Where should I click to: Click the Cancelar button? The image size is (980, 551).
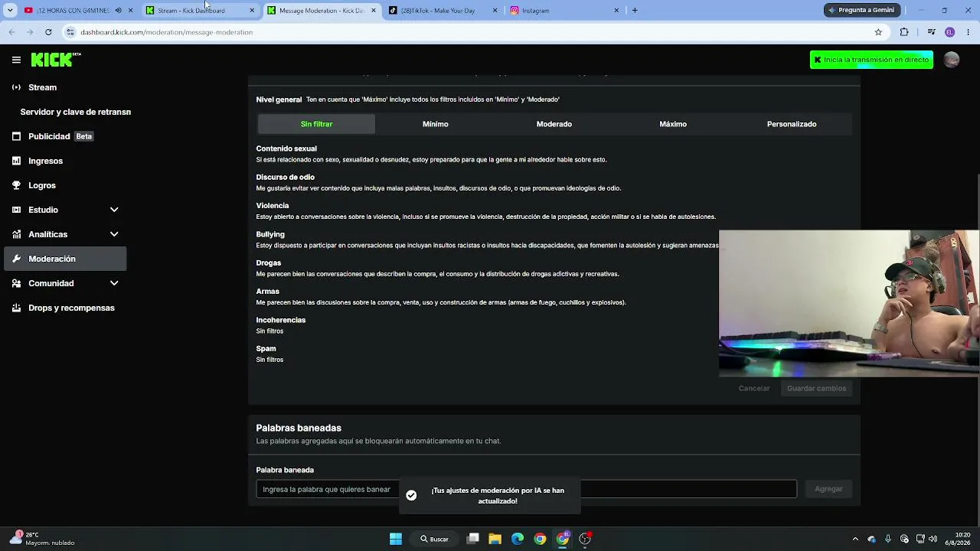[754, 388]
